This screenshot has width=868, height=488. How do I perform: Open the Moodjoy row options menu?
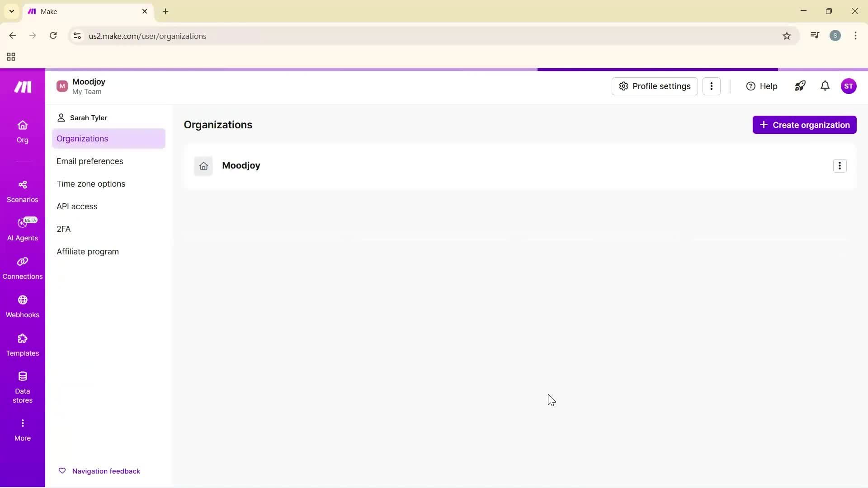(840, 165)
